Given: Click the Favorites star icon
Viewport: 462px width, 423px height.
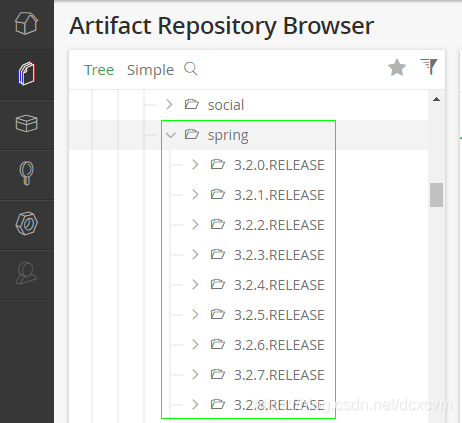Looking at the screenshot, I should [x=397, y=68].
